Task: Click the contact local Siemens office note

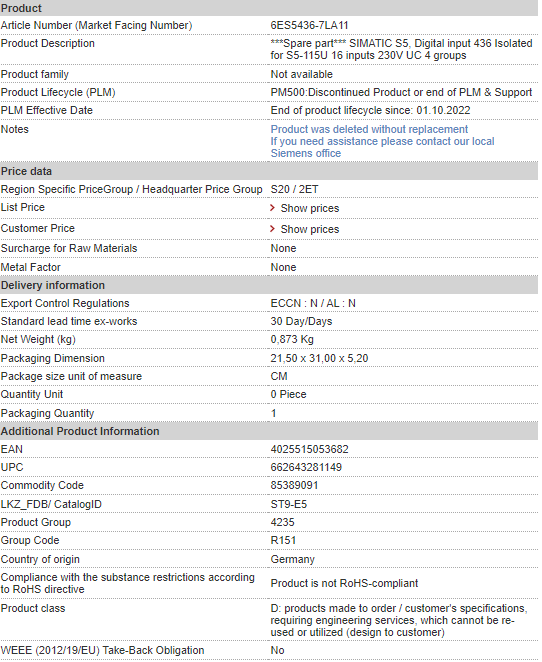Action: pyautogui.click(x=382, y=147)
